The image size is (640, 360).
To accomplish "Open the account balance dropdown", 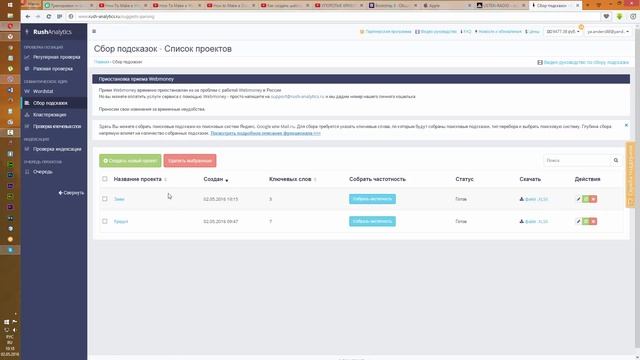I will [563, 32].
